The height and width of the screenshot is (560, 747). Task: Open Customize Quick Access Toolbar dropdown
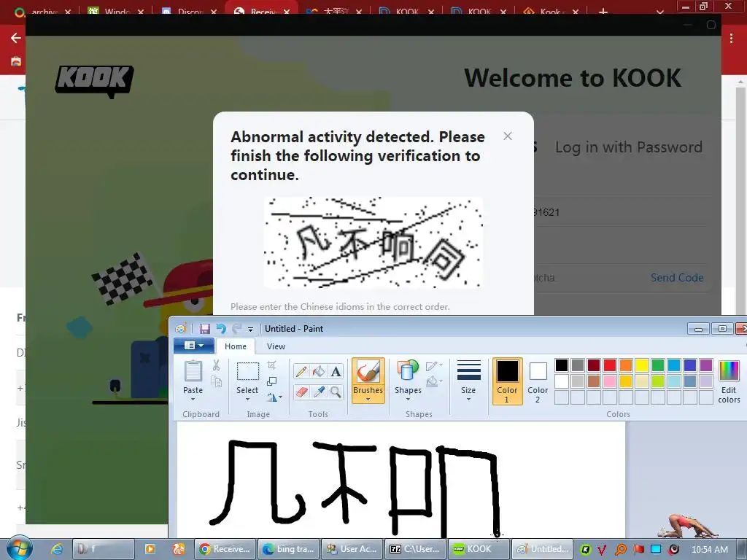tap(251, 329)
